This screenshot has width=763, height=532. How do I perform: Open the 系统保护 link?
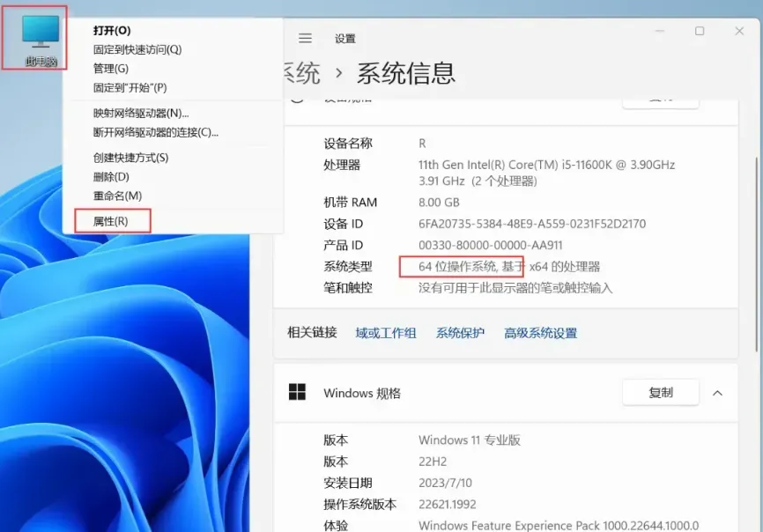[x=460, y=333]
